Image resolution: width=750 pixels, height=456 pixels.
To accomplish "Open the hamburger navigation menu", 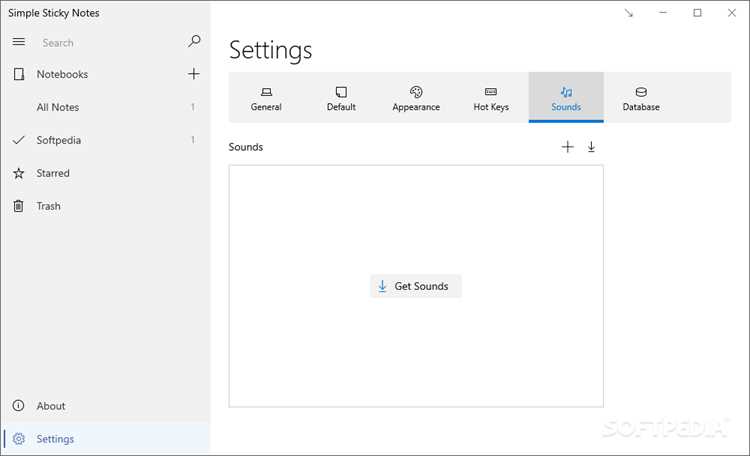I will 19,42.
